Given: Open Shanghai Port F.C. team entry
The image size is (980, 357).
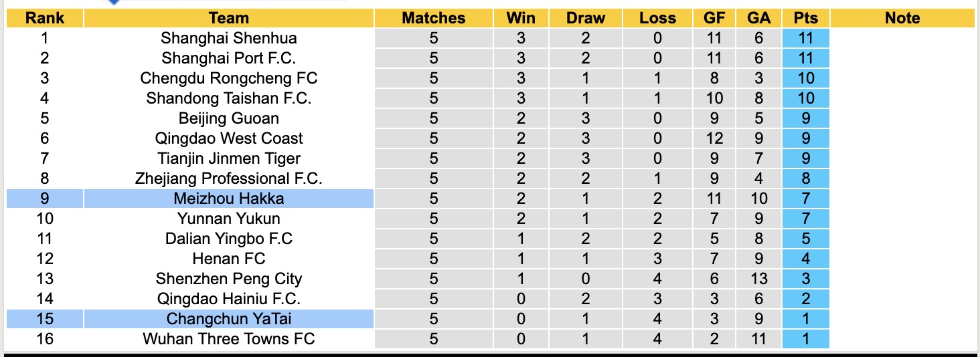Looking at the screenshot, I should pyautogui.click(x=228, y=58).
